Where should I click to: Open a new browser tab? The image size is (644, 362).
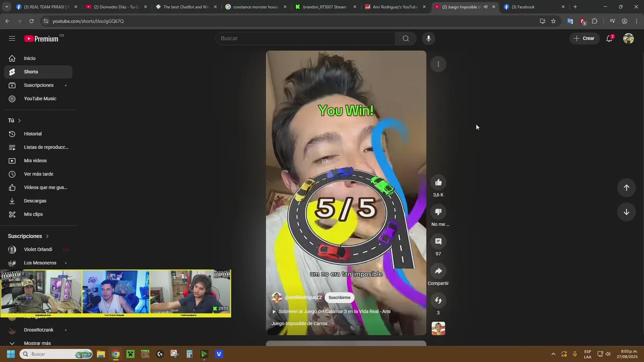click(575, 7)
